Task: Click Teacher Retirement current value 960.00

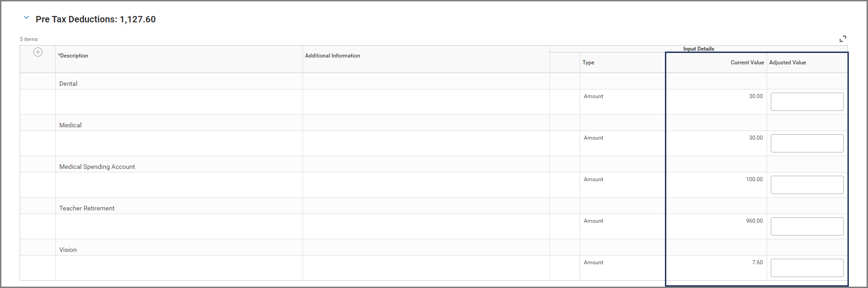Action: pos(754,221)
